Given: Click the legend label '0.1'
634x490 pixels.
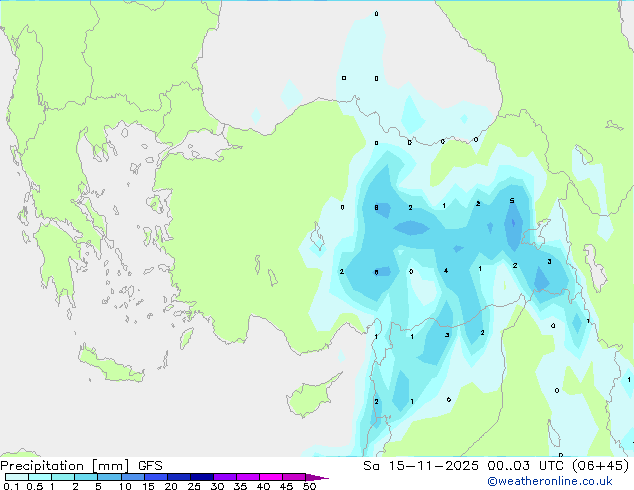Looking at the screenshot, I should point(11,486).
